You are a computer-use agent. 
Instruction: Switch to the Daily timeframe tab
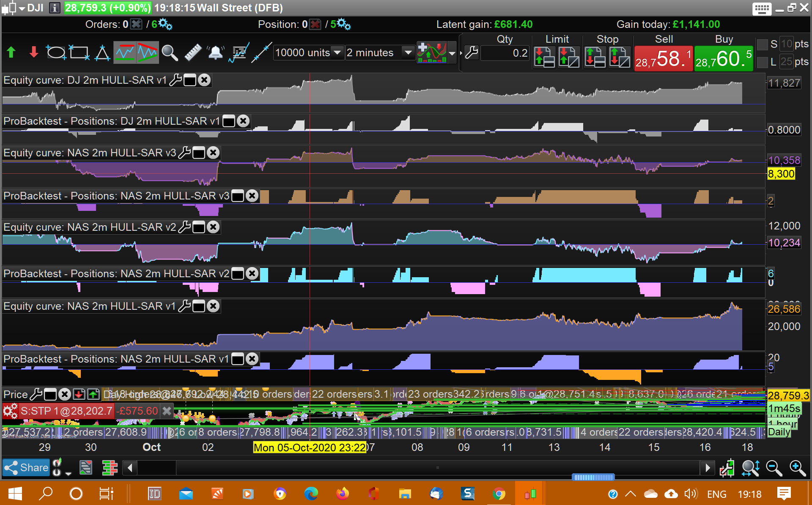pos(779,432)
